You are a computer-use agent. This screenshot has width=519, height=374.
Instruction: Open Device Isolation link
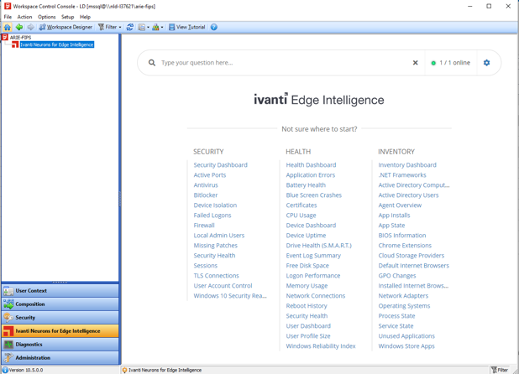[x=215, y=205]
